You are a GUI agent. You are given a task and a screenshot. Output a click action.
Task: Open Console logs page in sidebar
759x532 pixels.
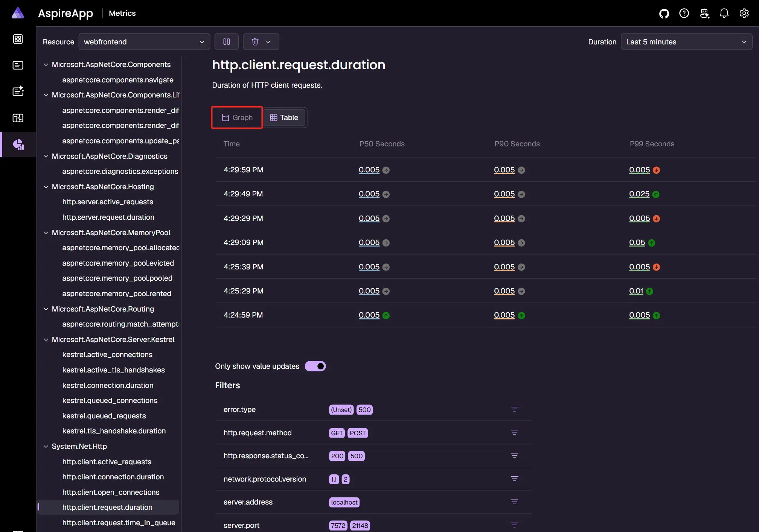tap(18, 65)
